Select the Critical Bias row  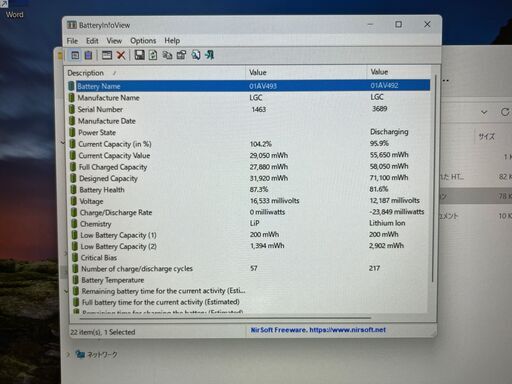coord(251,258)
